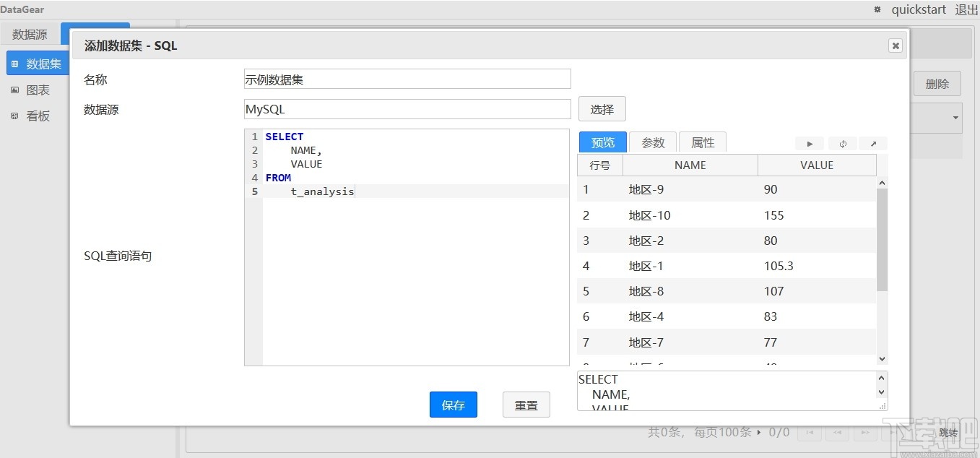Screen dimensions: 980x458
Task: Click the settings gear near quickstart
Action: point(876,9)
